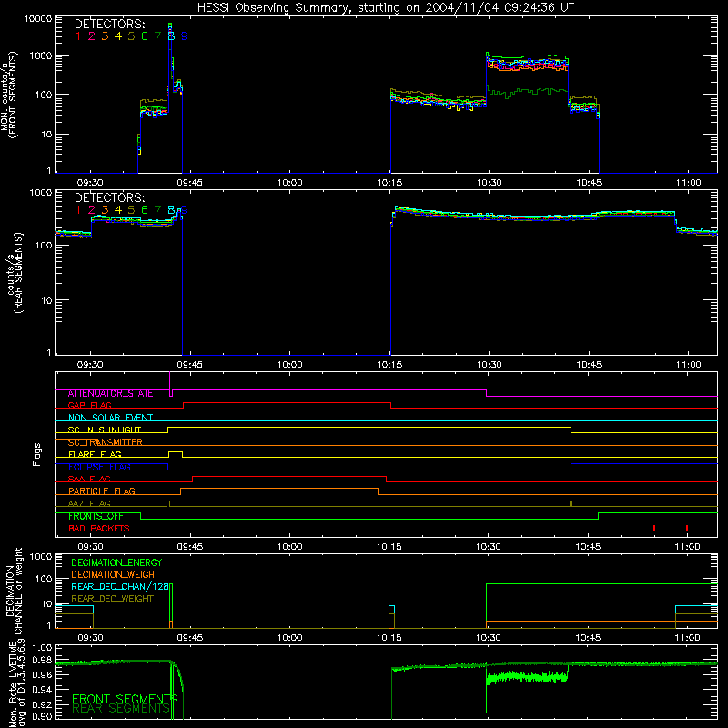Click the REAR_DEC_CHAN/128 legend entry

click(120, 587)
